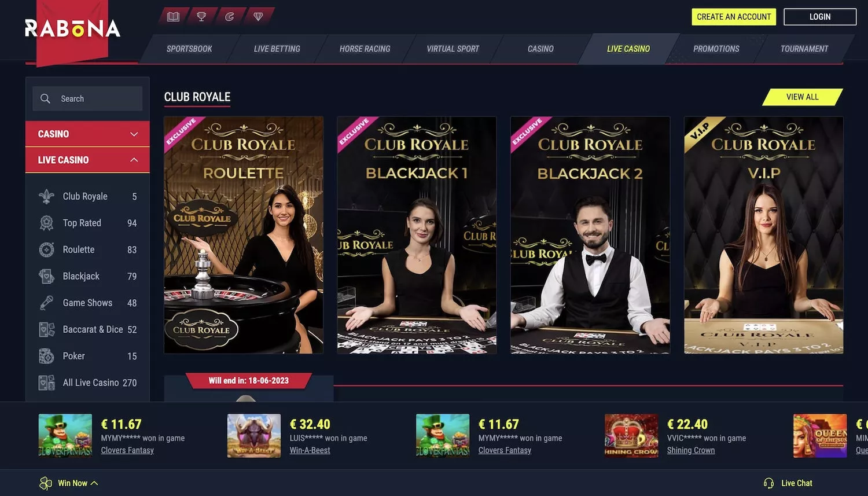Viewport: 868px width, 496px height.
Task: Click the Game Shows microphone icon
Action: tap(46, 303)
